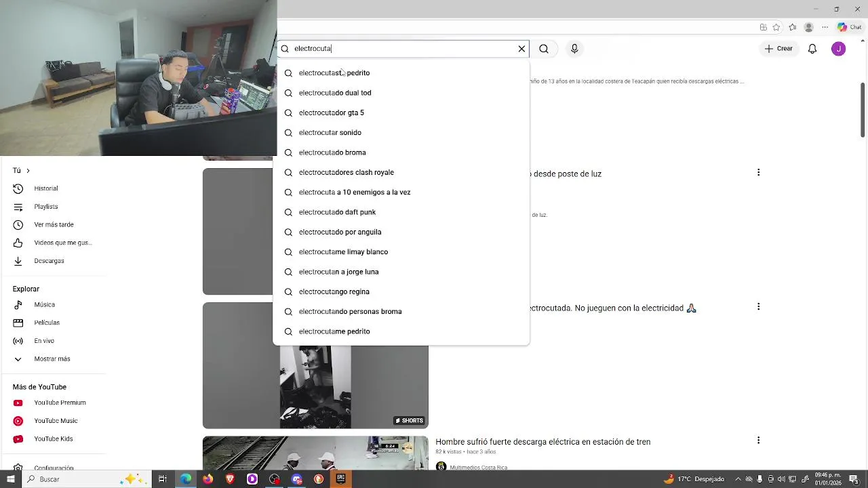Launch Brave browser from the taskbar

coord(230,479)
